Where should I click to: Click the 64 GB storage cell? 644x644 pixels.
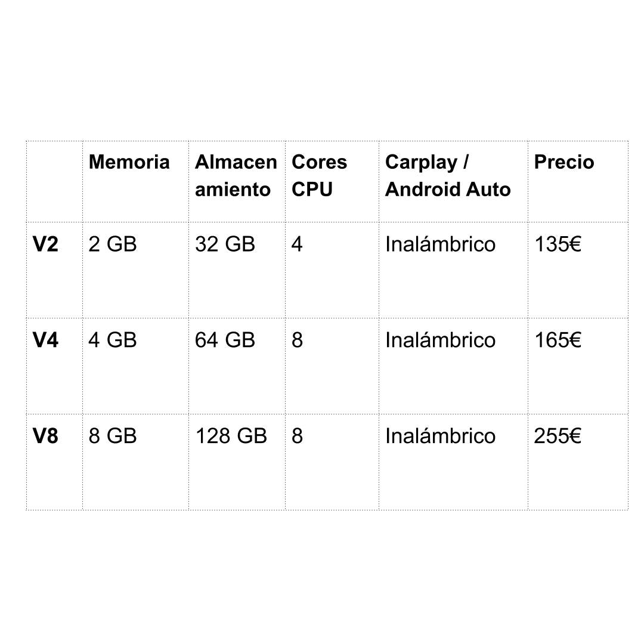(225, 340)
